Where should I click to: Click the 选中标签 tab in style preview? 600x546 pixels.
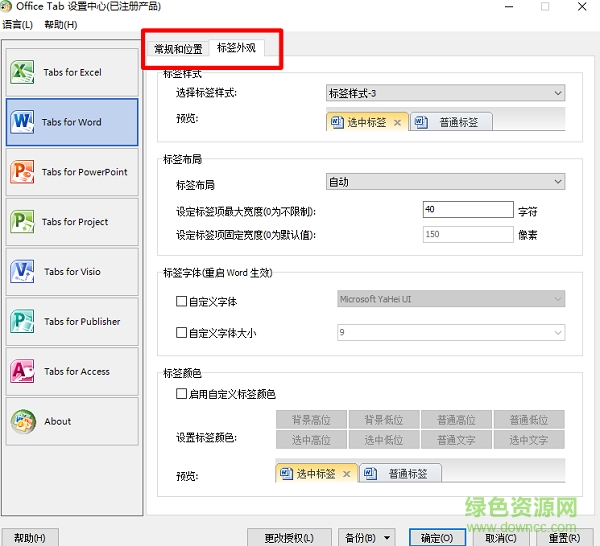click(x=367, y=122)
